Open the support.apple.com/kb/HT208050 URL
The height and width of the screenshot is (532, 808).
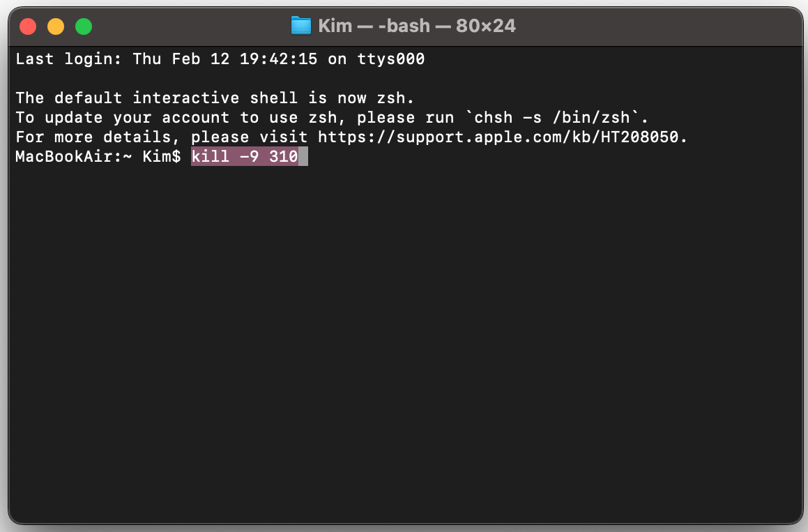click(x=502, y=137)
